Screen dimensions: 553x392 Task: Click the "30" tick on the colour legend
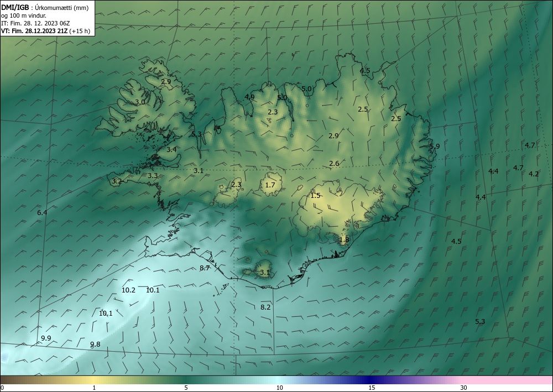(463, 388)
